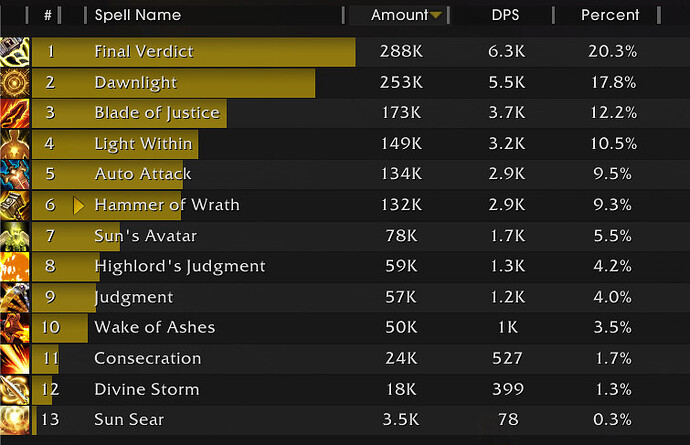Select the Sun's Avatar spell icon
Viewport: 690px width, 445px height.
15,236
